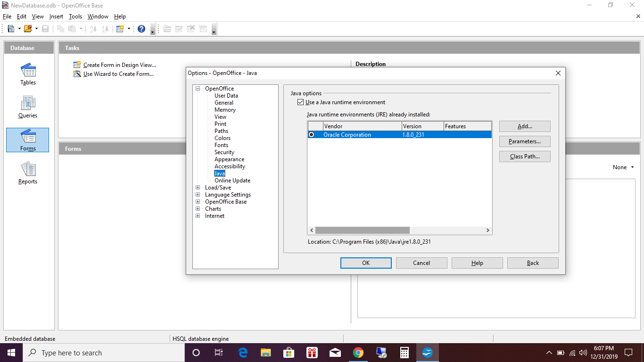Open the Tables section icon
The width and height of the screenshot is (644, 362).
(28, 71)
